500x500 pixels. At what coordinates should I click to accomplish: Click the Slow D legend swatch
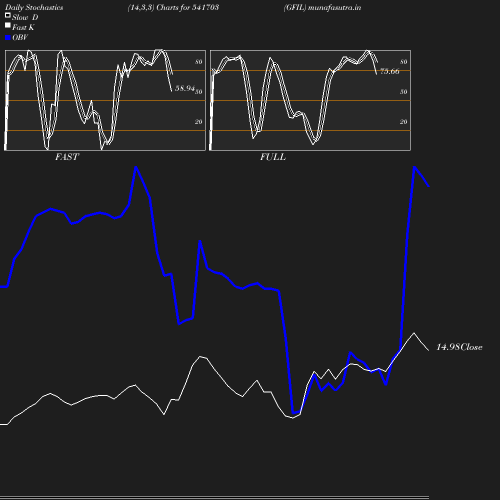8,15
